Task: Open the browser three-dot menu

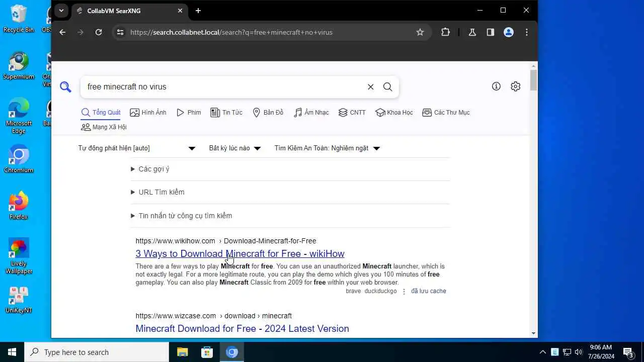Action: pos(527,32)
